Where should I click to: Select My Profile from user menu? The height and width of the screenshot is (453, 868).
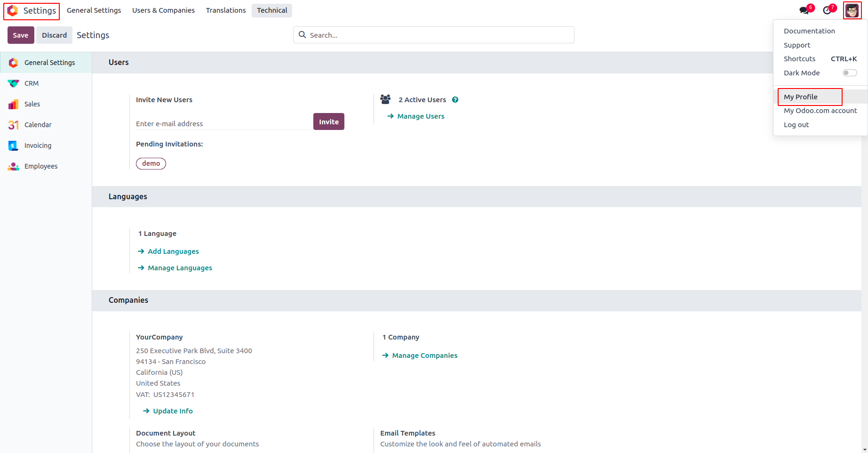[801, 97]
